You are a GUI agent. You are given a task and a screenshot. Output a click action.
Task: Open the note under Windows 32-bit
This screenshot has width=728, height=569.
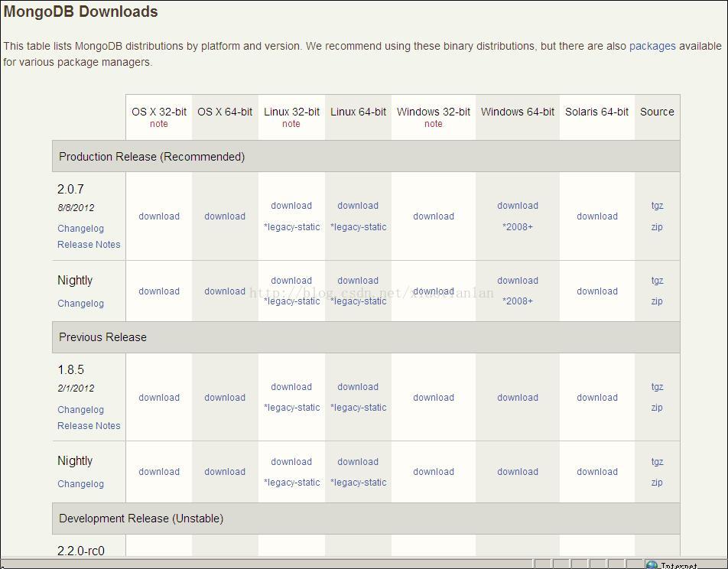pyautogui.click(x=433, y=124)
